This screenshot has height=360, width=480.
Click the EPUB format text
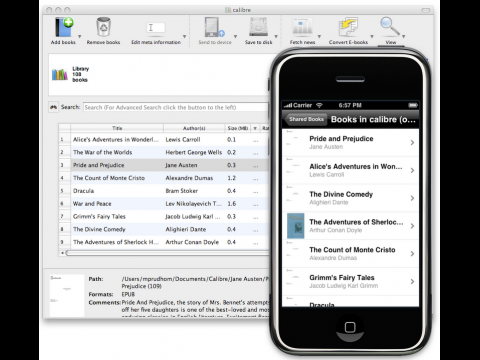point(128,294)
